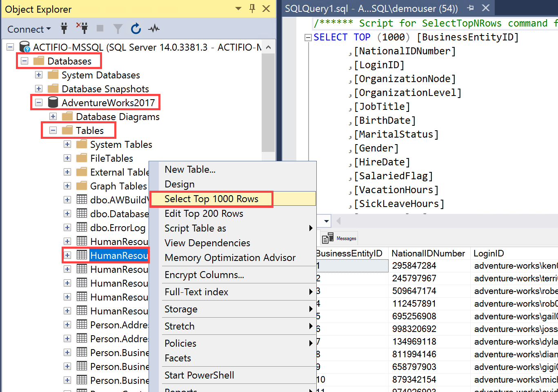
Task: Pin the Object Explorer panel
Action: coord(252,9)
